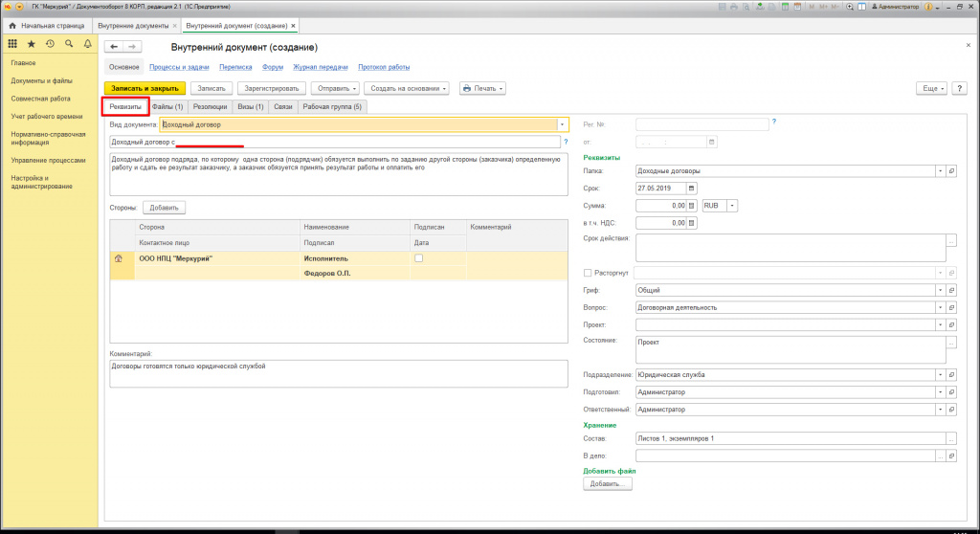Open Favorites star icon
The height and width of the screenshot is (534, 980).
point(32,44)
